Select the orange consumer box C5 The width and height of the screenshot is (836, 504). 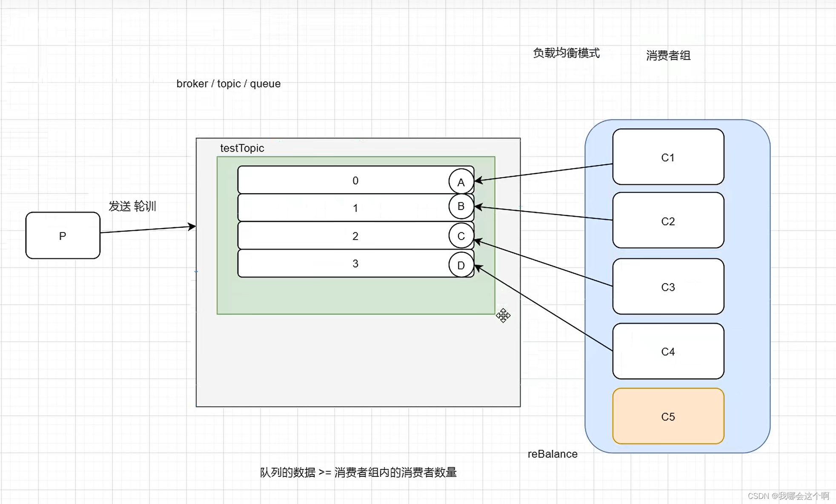click(668, 416)
